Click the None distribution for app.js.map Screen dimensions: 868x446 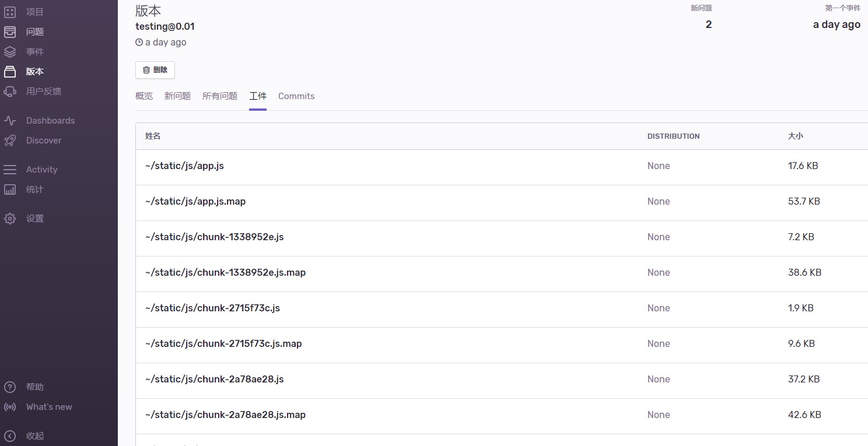click(659, 201)
